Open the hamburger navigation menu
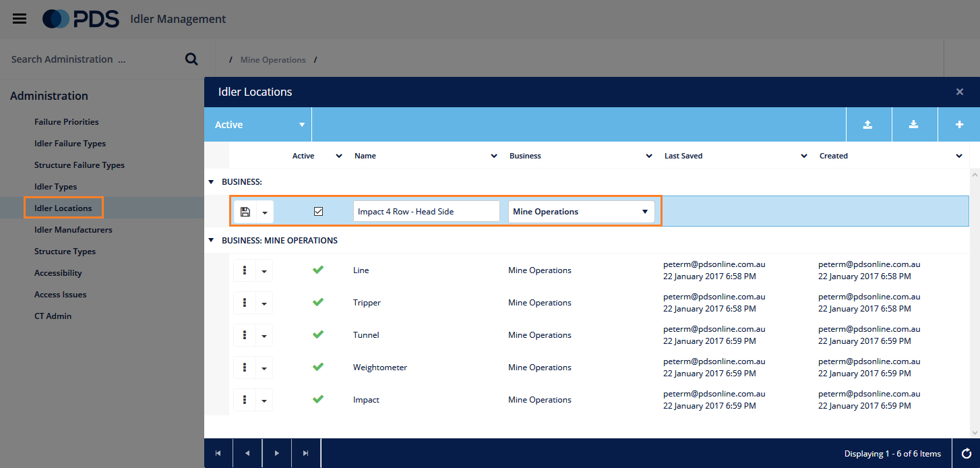 coord(20,19)
